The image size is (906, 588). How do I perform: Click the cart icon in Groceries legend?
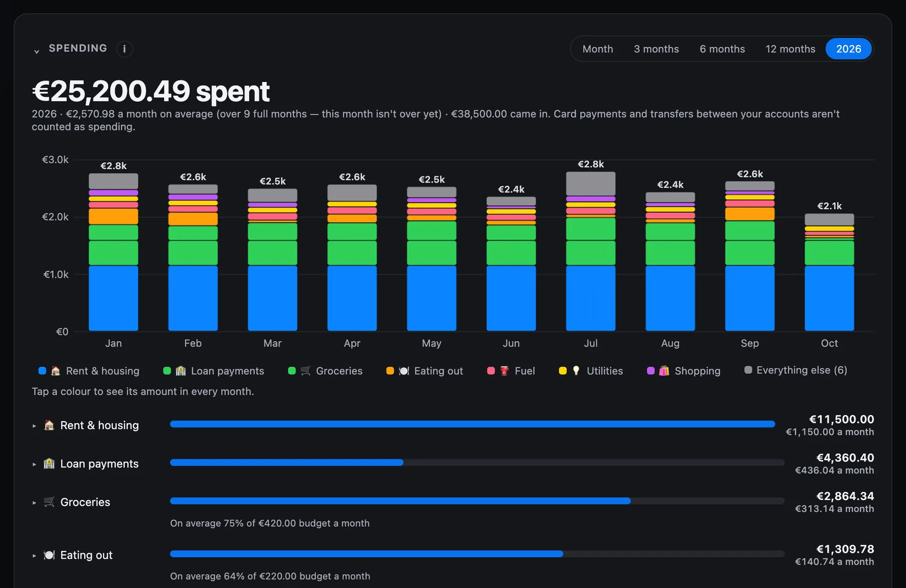pyautogui.click(x=306, y=371)
